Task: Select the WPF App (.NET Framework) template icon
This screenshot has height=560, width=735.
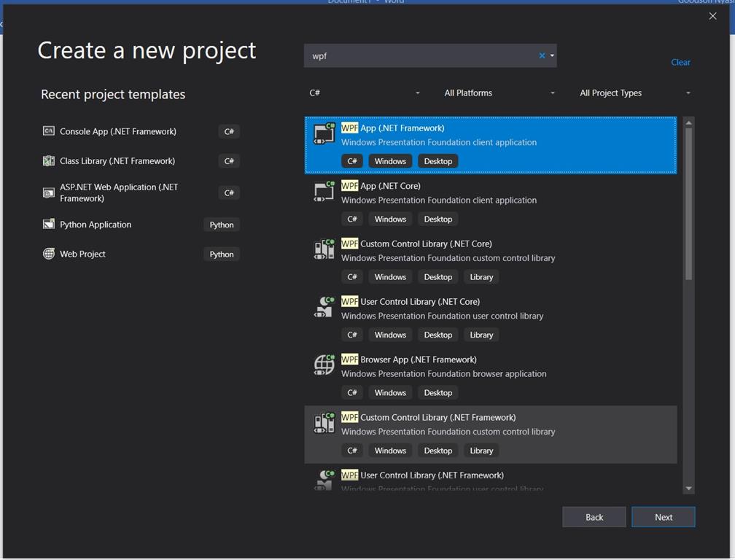Action: tap(323, 133)
